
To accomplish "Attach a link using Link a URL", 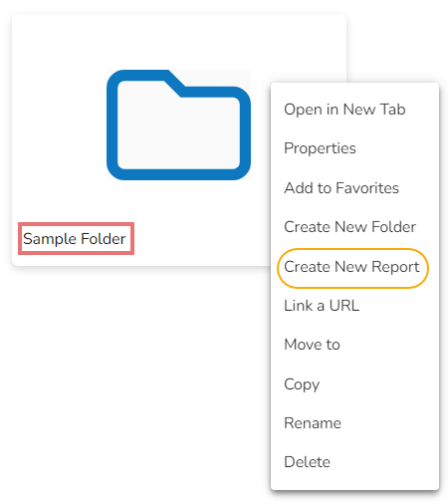I will [322, 306].
